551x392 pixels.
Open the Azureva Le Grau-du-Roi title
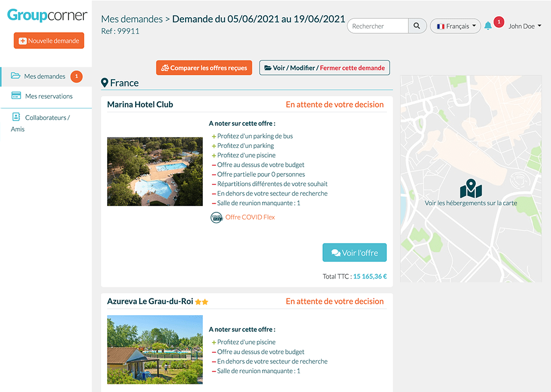point(150,301)
